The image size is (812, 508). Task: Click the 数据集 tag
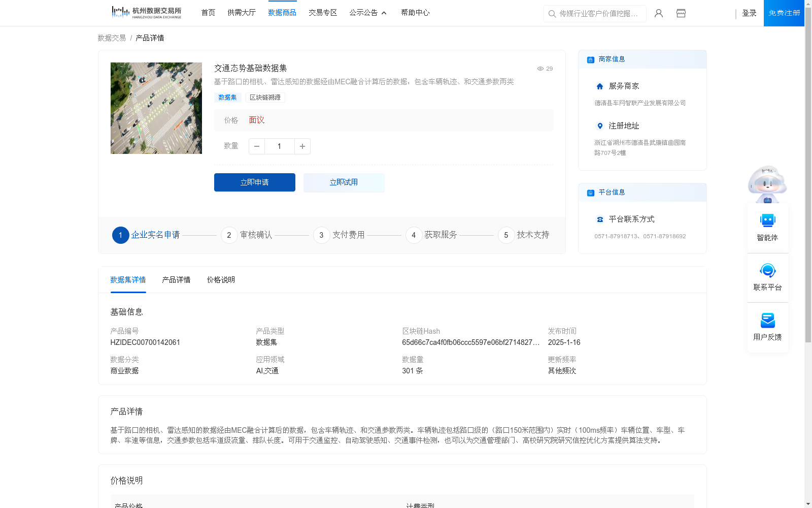click(227, 98)
